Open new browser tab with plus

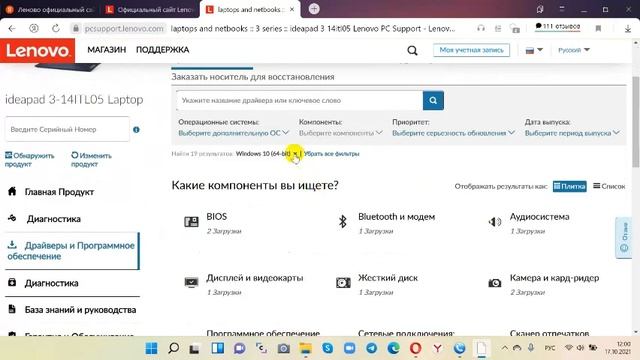click(x=314, y=9)
